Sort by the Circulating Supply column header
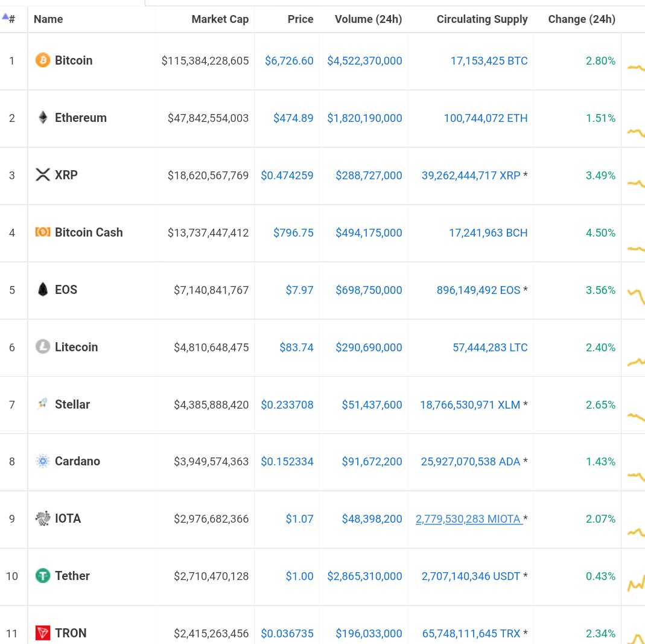Image resolution: width=645 pixels, height=644 pixels. pos(482,19)
